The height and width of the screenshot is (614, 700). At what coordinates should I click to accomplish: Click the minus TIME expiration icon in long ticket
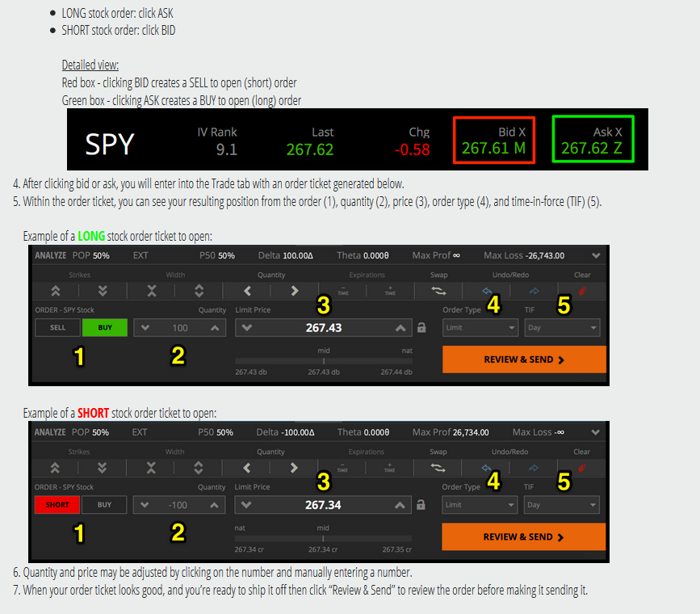pyautogui.click(x=343, y=291)
